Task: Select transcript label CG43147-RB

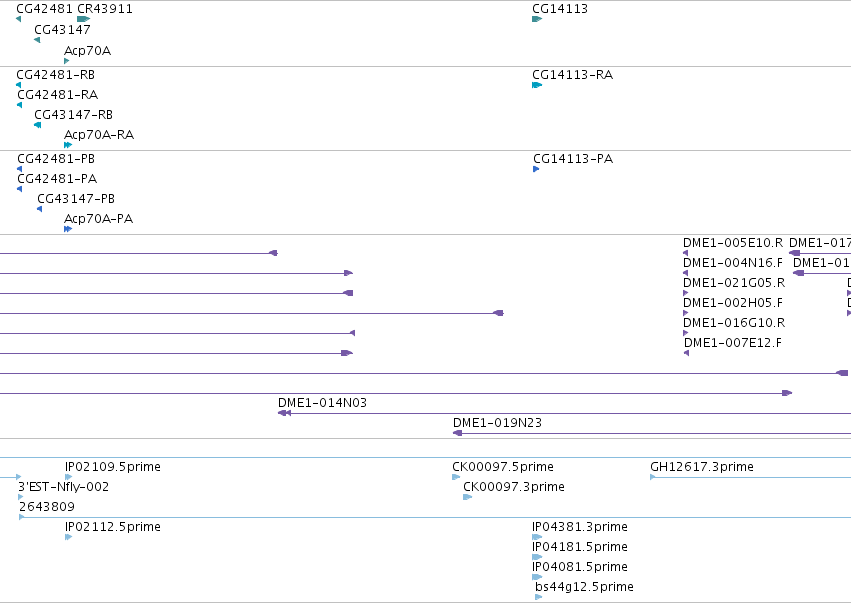Action: tap(73, 115)
